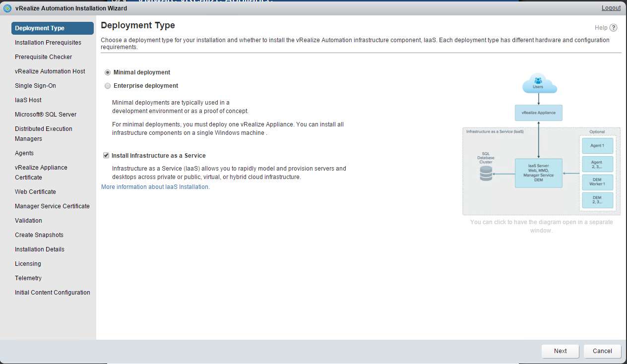627x364 pixels.
Task: Click the 'Help' label text
Action: (x=601, y=28)
